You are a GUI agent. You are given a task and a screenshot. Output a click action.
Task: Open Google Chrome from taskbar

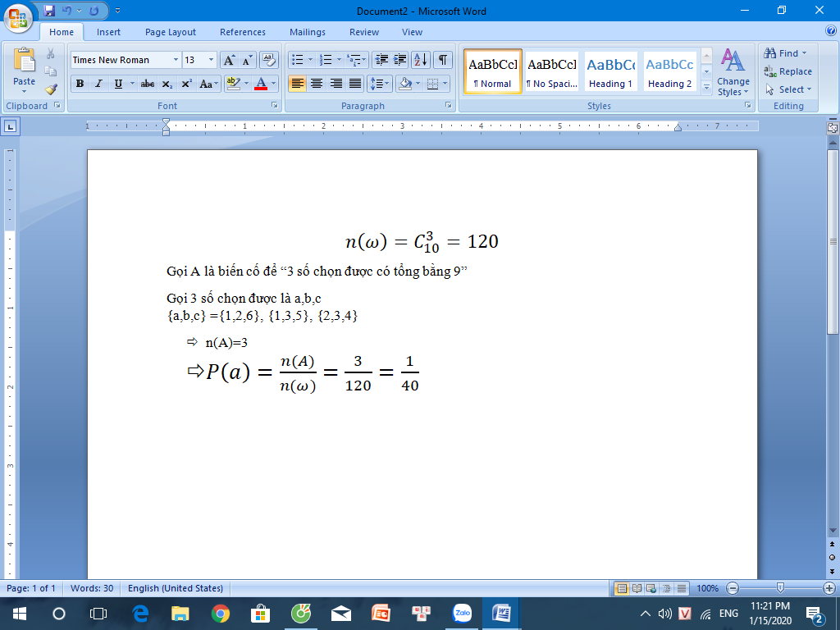pyautogui.click(x=221, y=614)
